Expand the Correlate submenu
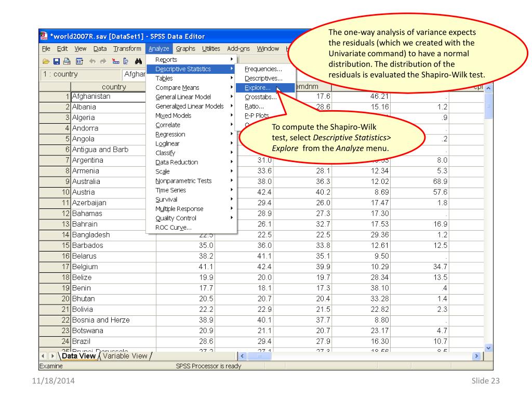This screenshot has height=399, width=532. (191, 125)
